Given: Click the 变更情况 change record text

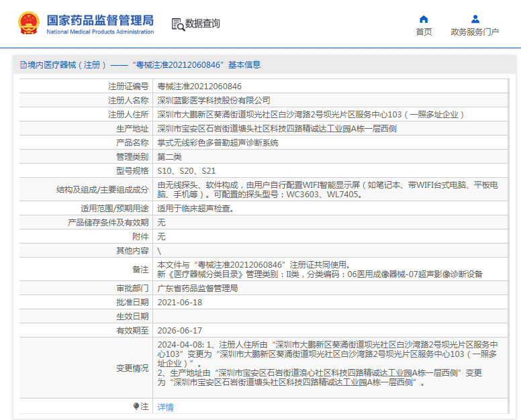Looking at the screenshot, I should (x=328, y=364).
